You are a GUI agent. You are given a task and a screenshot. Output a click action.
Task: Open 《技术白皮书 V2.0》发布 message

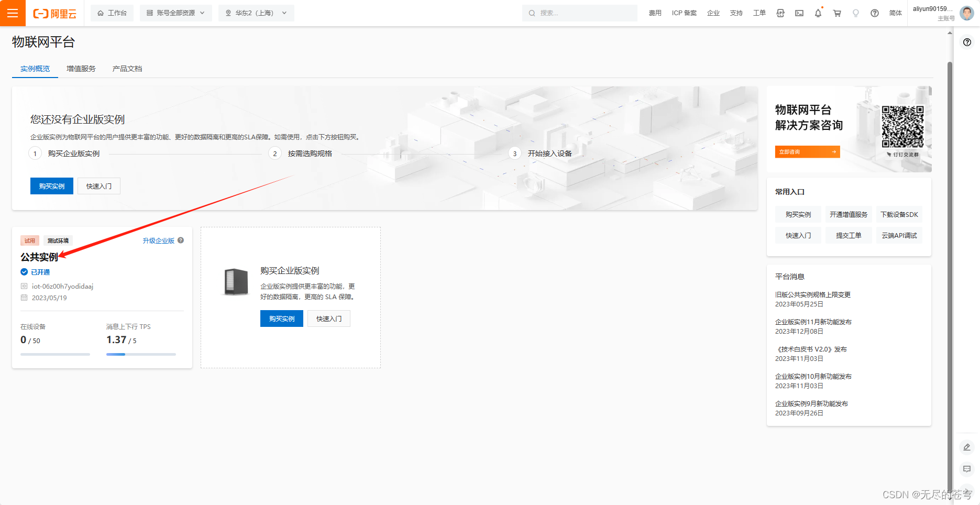point(811,349)
